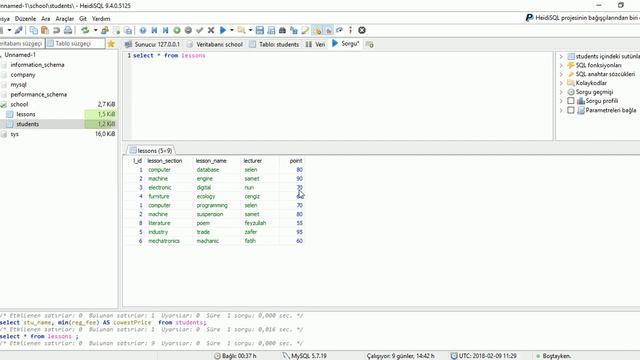Click the yellow star favorites icon

pos(111,44)
